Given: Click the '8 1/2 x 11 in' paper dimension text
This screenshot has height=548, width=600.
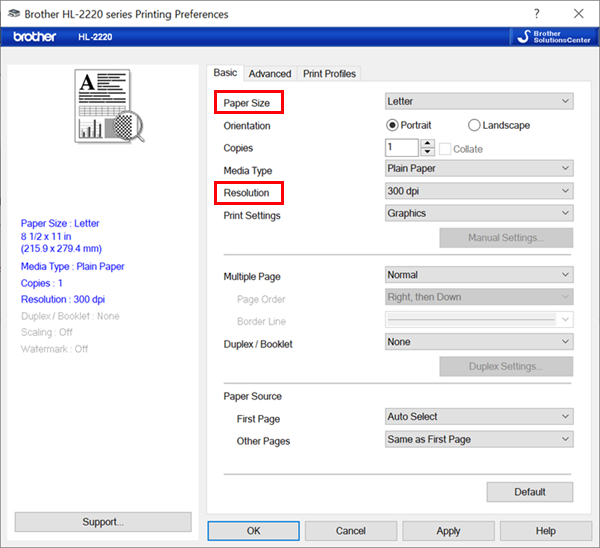Looking at the screenshot, I should coord(46,236).
